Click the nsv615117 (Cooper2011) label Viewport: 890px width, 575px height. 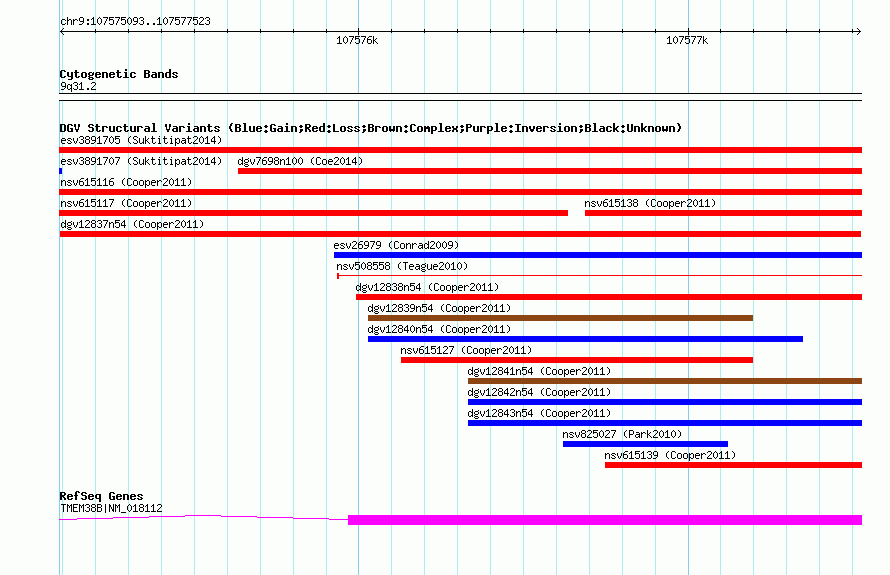[x=126, y=203]
